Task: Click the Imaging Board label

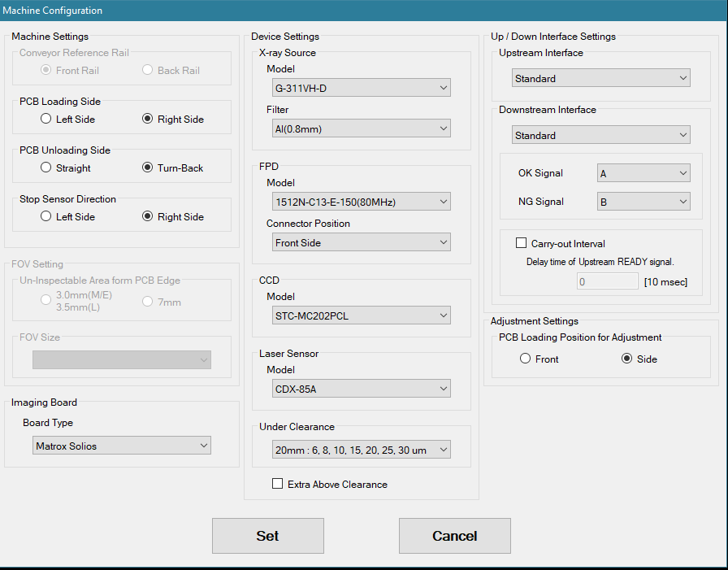Action: (44, 402)
